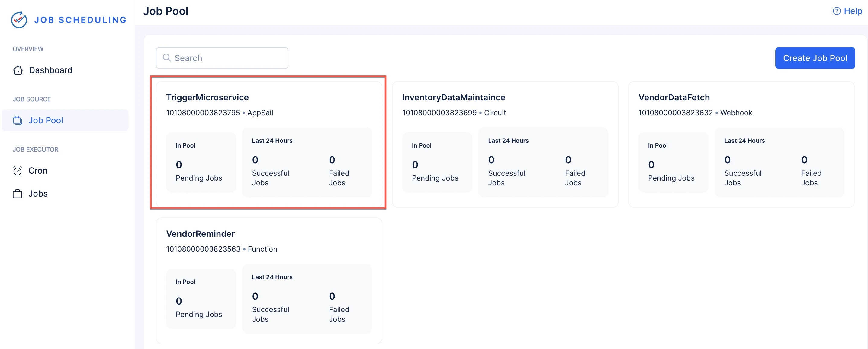Click Failed Jobs in VendorReminder card
Screen dimensions: 868x349
pos(339,314)
